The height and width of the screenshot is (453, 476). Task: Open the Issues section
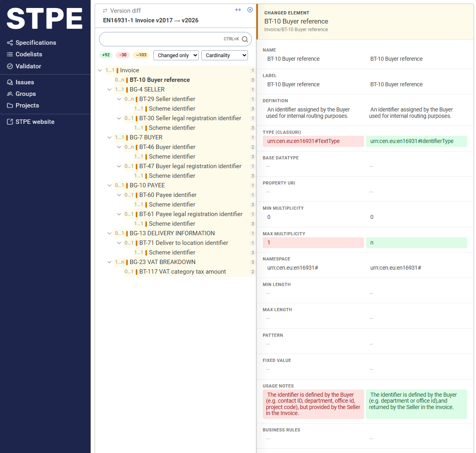25,82
